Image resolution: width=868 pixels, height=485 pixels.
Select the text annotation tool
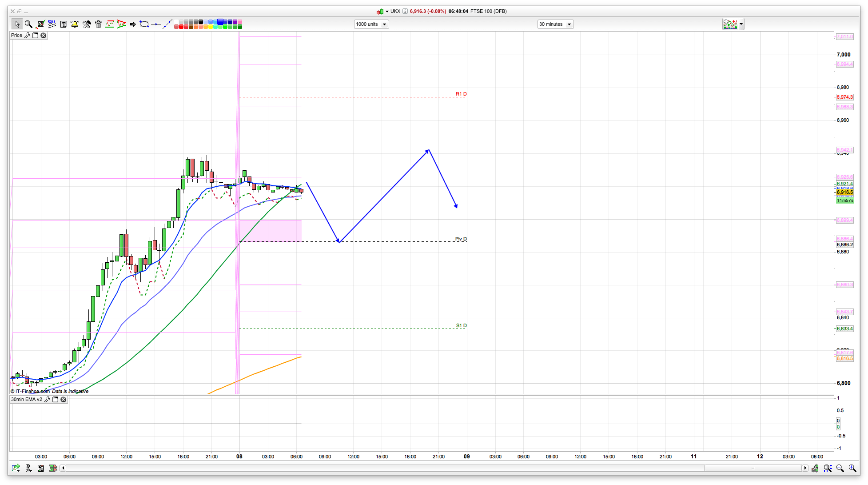coord(64,24)
